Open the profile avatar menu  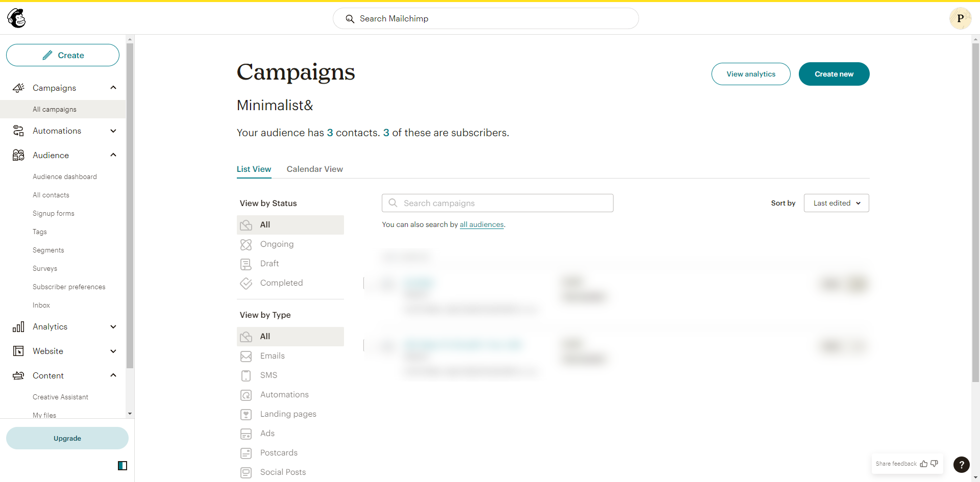[960, 18]
